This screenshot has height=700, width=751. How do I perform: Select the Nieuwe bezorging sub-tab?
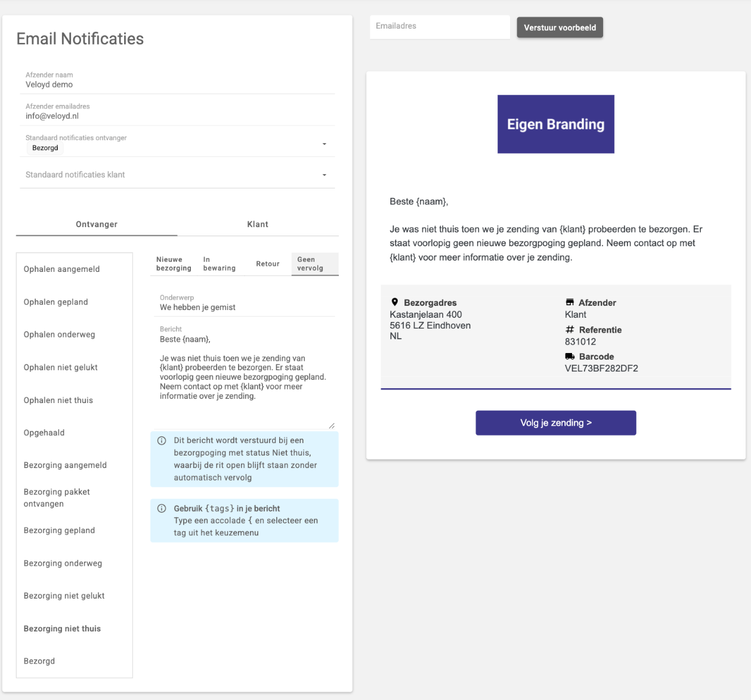[x=174, y=264]
